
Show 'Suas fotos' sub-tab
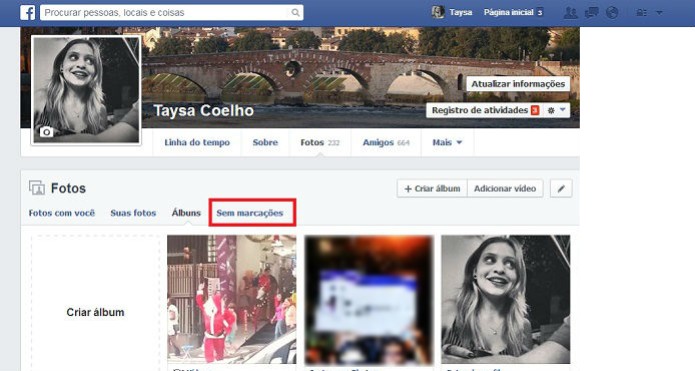(133, 213)
